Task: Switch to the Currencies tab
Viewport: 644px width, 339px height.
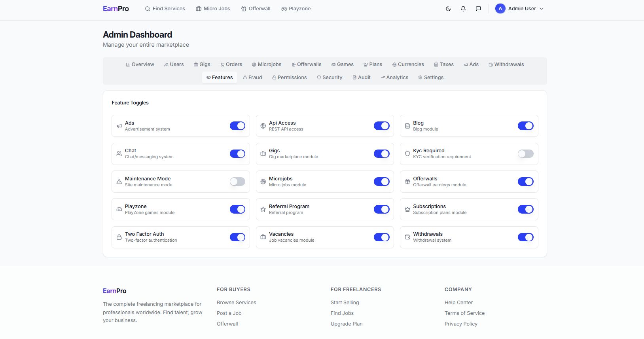Action: tap(408, 64)
